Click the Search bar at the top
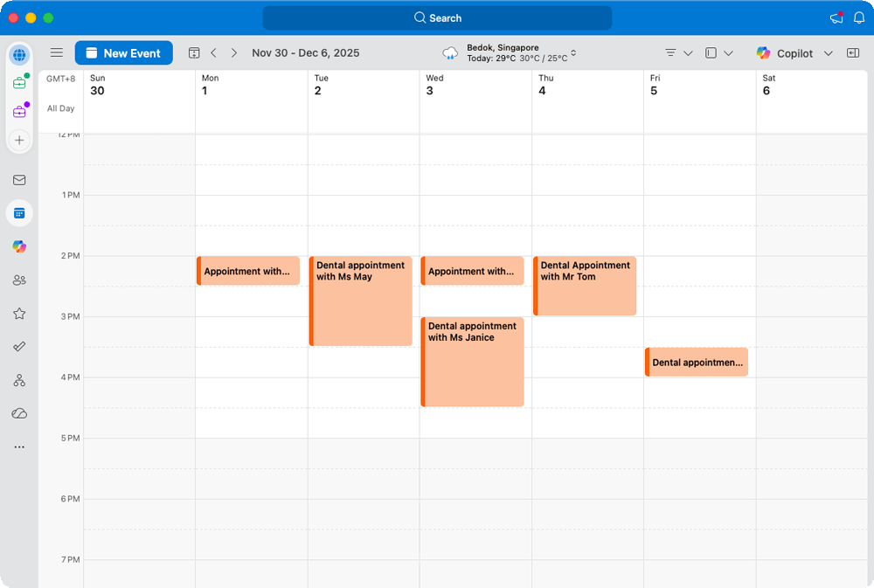 pos(437,17)
